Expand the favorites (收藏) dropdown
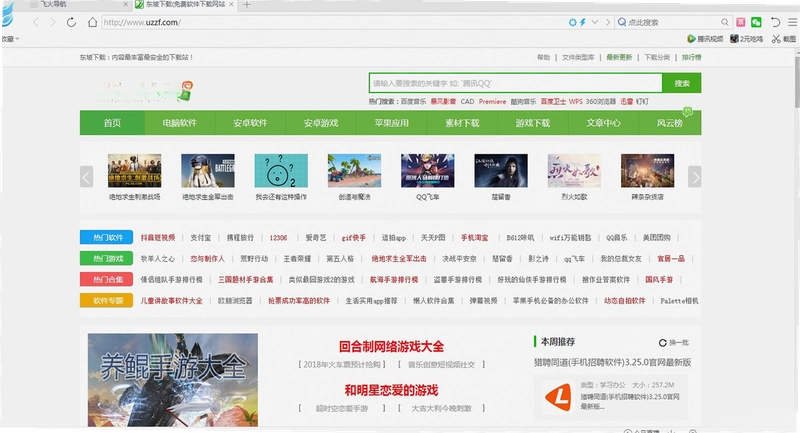The height and width of the screenshot is (433, 800). pyautogui.click(x=10, y=39)
